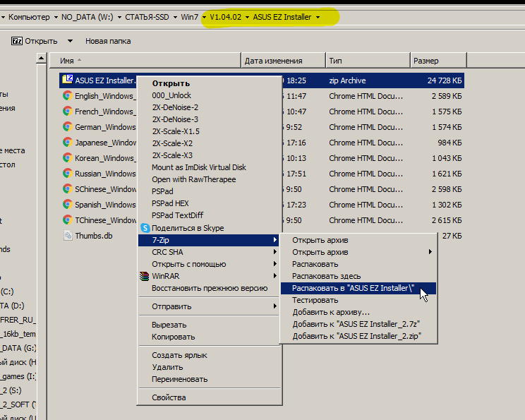Click Skype icon in context menu
Image resolution: width=525 pixels, height=420 pixels.
[145, 228]
